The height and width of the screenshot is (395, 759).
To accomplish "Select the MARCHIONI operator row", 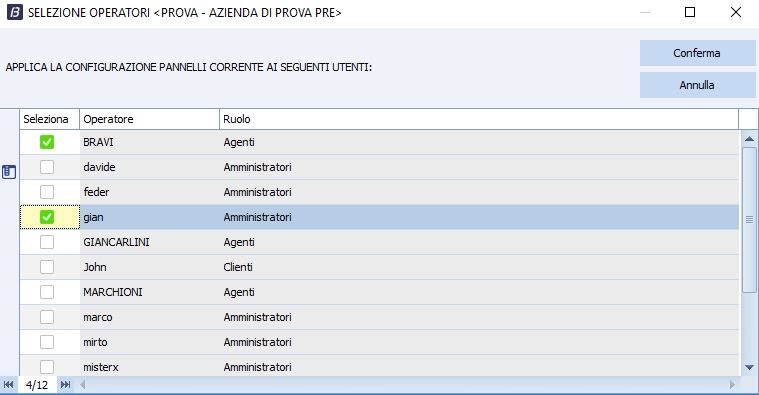I will (380, 292).
